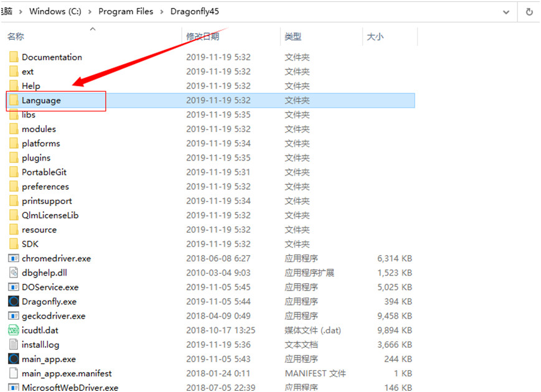Click the Documentation folder icon
Image resolution: width=541 pixels, height=392 pixels.
click(14, 57)
